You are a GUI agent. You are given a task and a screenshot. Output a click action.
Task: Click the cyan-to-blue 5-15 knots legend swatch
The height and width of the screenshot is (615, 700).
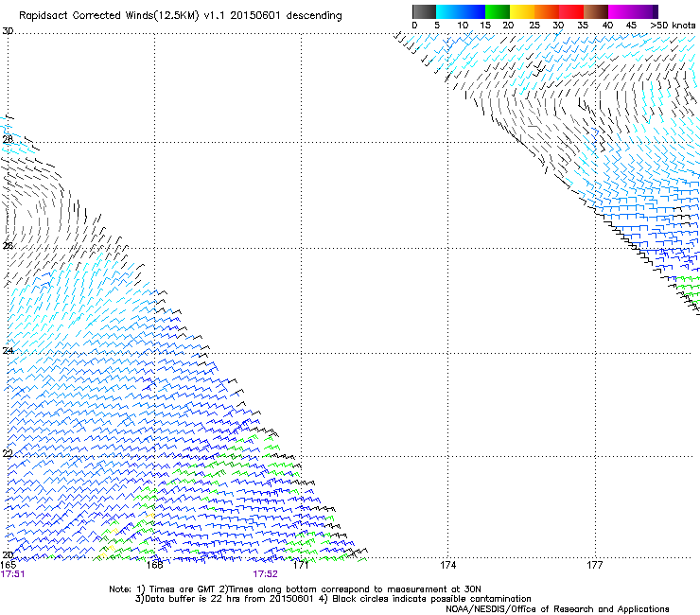[461, 11]
